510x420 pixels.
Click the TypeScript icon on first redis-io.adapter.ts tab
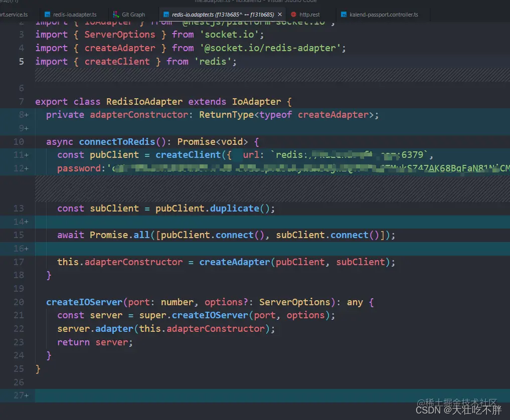pos(48,15)
